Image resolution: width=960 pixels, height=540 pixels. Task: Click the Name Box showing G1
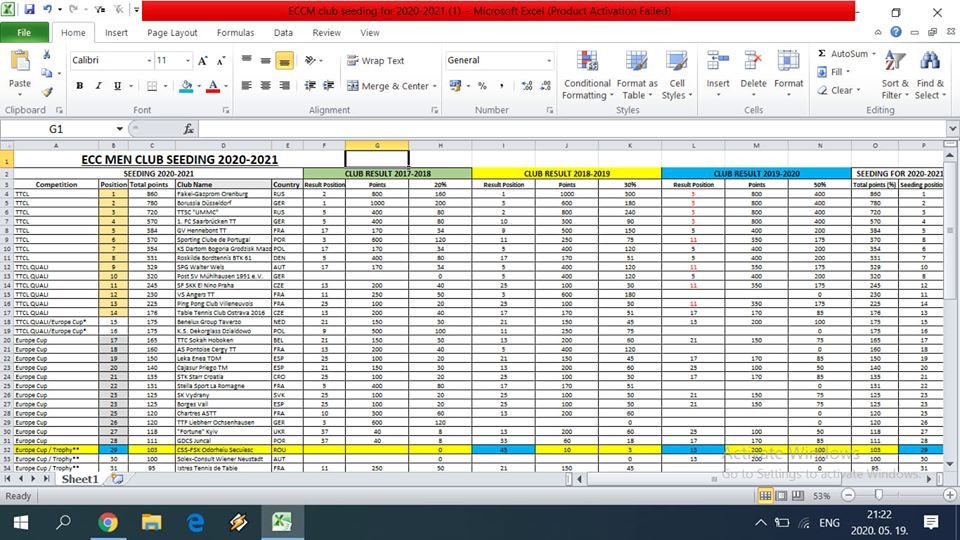tap(56, 129)
